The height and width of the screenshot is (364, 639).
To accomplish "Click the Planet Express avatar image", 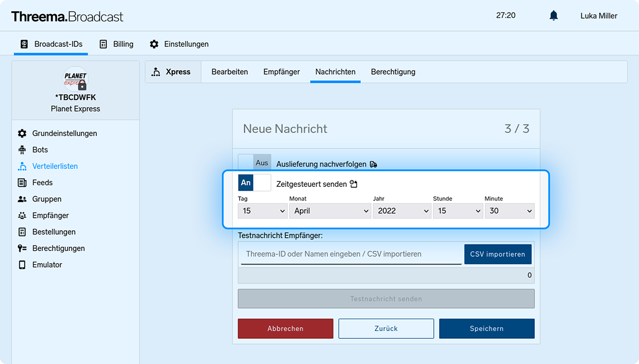I will pos(76,79).
